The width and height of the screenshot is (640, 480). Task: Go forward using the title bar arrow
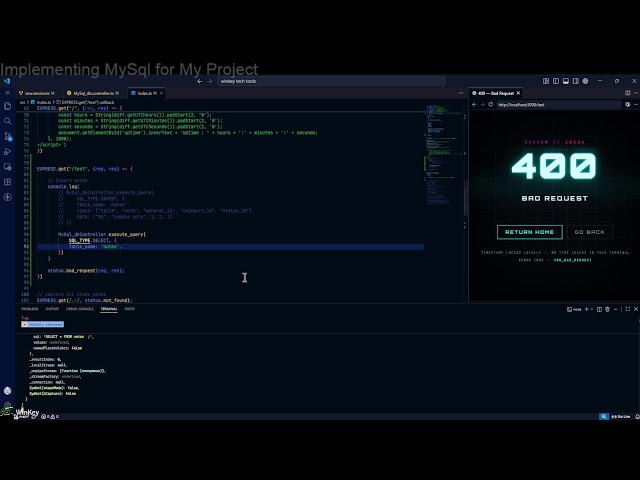209,81
